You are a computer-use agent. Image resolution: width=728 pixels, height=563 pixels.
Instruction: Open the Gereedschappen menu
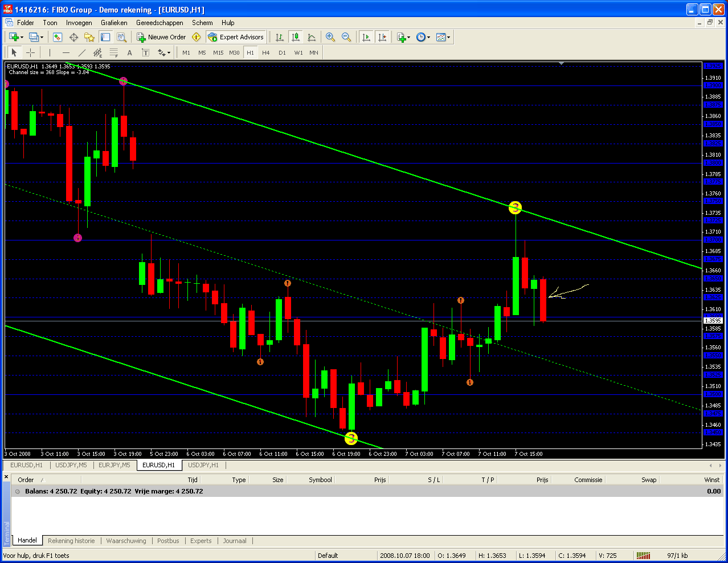[x=159, y=23]
